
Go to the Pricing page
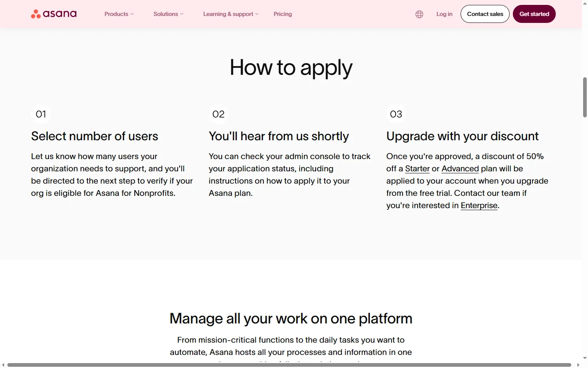coord(283,14)
